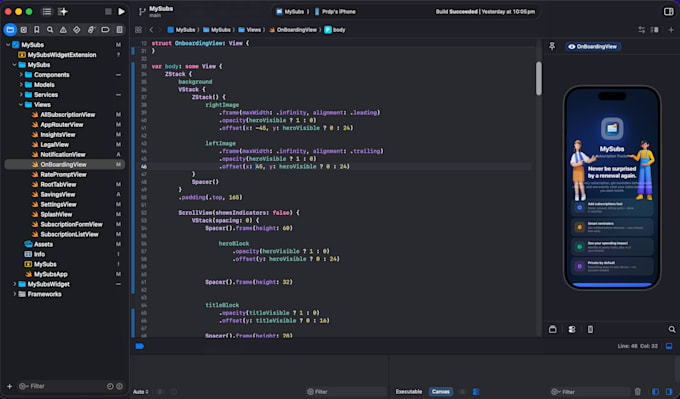Click MySubs project breadcrumb
The image size is (680, 399).
[181, 30]
